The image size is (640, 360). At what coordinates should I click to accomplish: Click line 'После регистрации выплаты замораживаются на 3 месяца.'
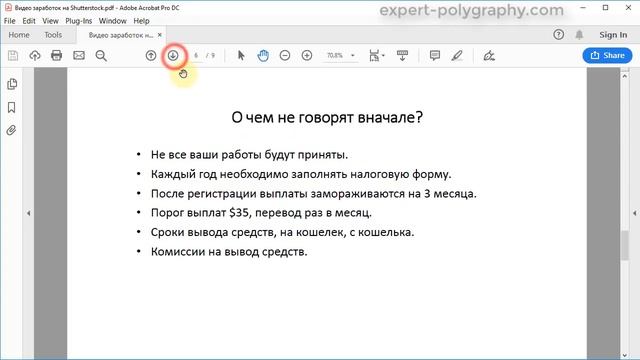[313, 193]
